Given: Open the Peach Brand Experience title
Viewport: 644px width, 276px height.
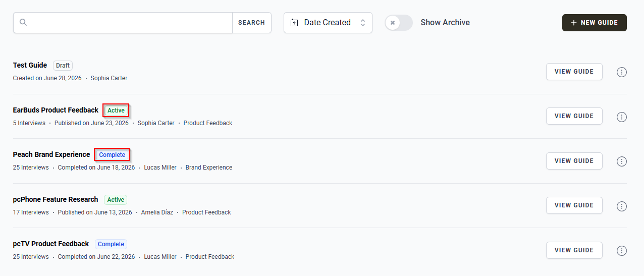Looking at the screenshot, I should [x=51, y=154].
